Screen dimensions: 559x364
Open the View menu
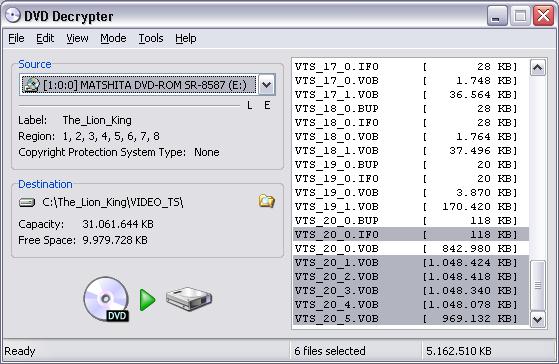click(77, 38)
